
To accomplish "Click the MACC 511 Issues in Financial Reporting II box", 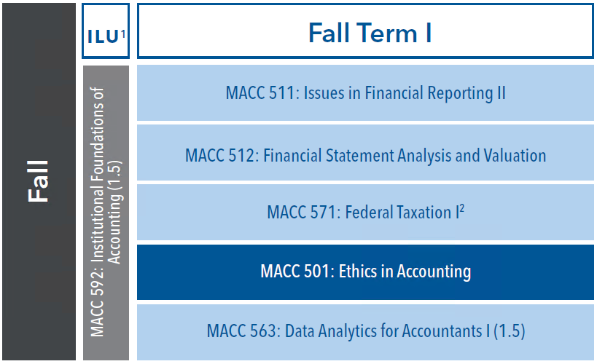I will (x=365, y=92).
